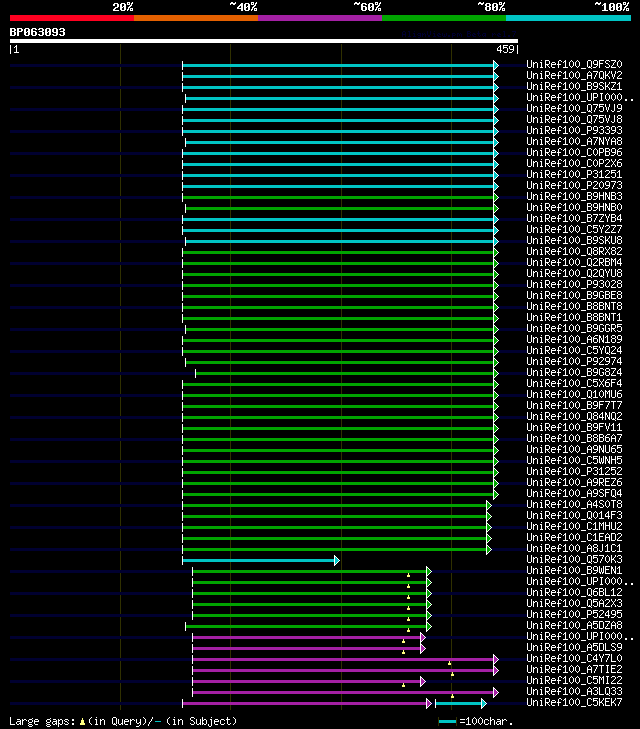Screen dimensions: 640x729
Task: Click the red 20% identity legend segment
Action: 72,18
